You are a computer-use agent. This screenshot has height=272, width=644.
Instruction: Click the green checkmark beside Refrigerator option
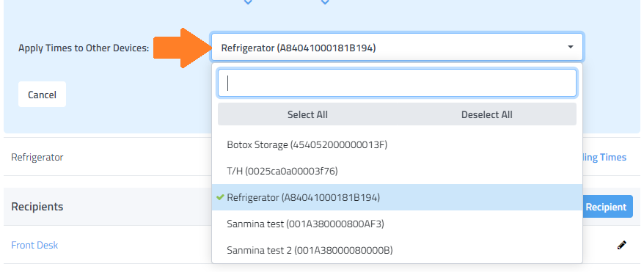pyautogui.click(x=220, y=197)
